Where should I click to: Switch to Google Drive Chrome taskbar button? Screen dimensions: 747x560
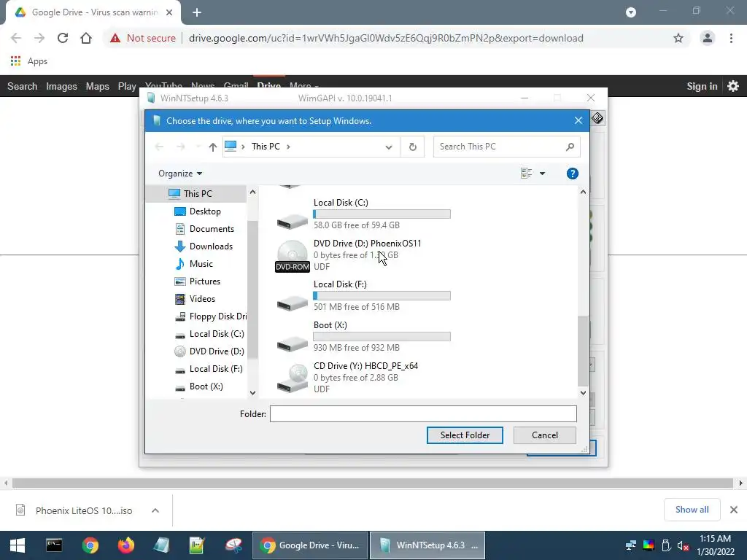click(309, 545)
